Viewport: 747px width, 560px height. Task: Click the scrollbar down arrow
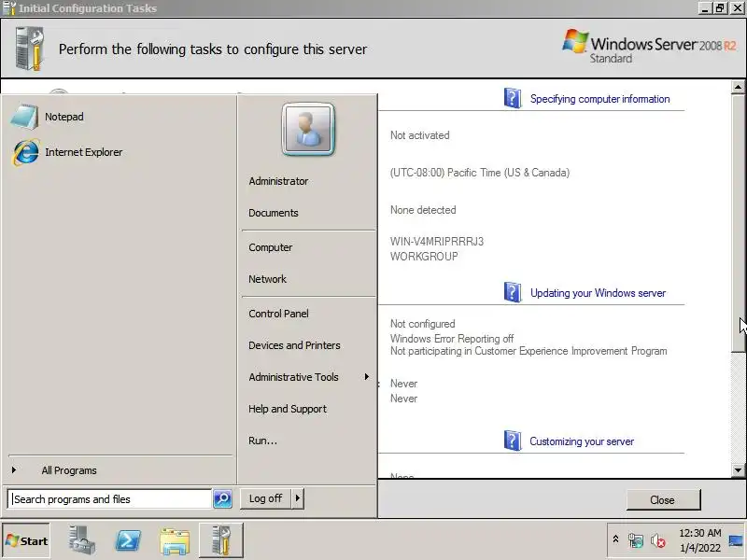(738, 470)
